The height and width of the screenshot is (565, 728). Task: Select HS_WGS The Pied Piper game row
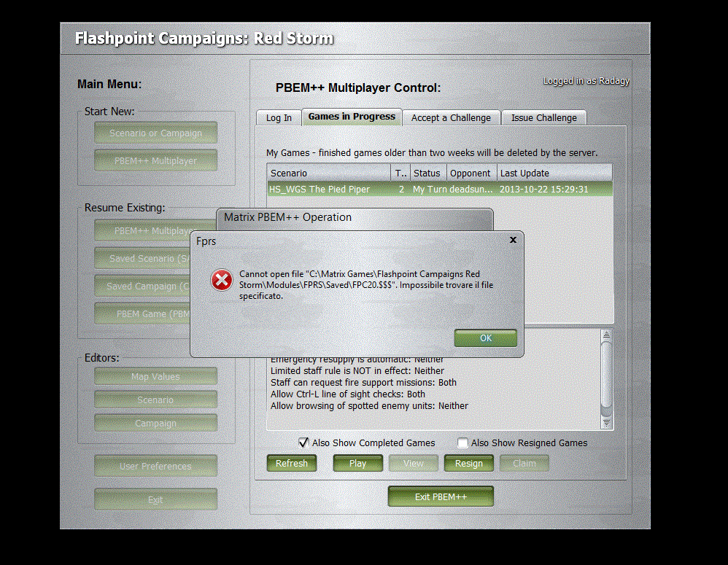pos(440,190)
